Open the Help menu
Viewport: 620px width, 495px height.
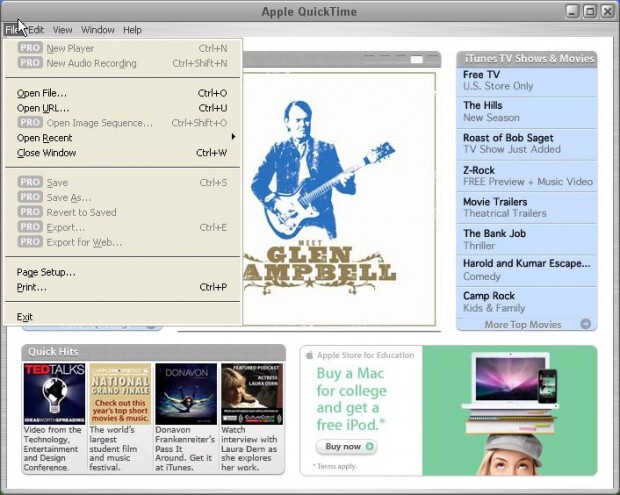(132, 30)
